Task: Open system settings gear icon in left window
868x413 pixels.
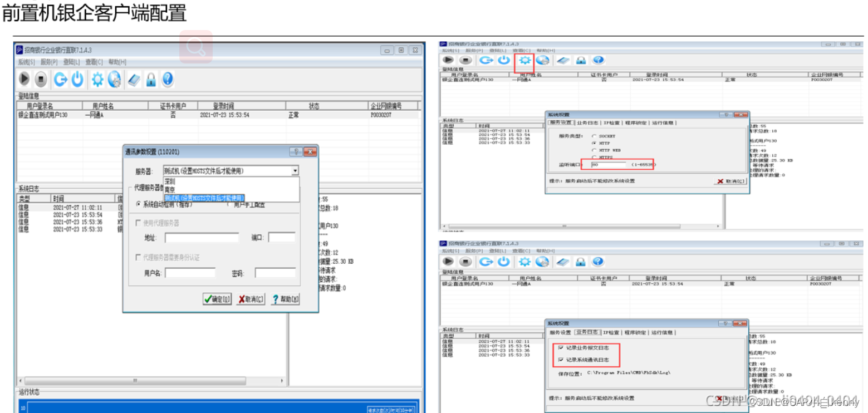Action: (x=97, y=80)
